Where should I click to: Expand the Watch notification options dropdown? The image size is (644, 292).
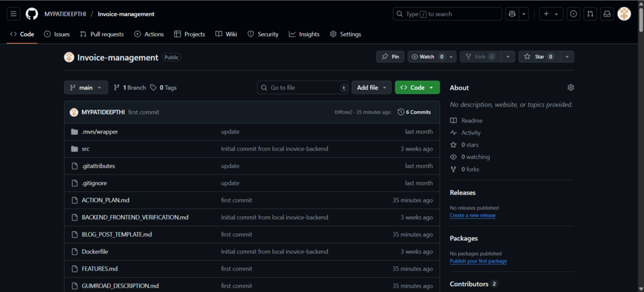pos(451,56)
